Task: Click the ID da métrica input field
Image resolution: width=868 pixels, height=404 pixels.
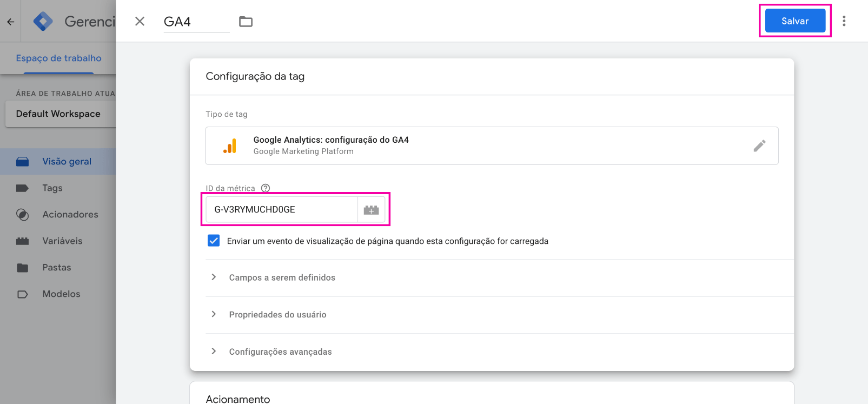Action: [x=281, y=209]
